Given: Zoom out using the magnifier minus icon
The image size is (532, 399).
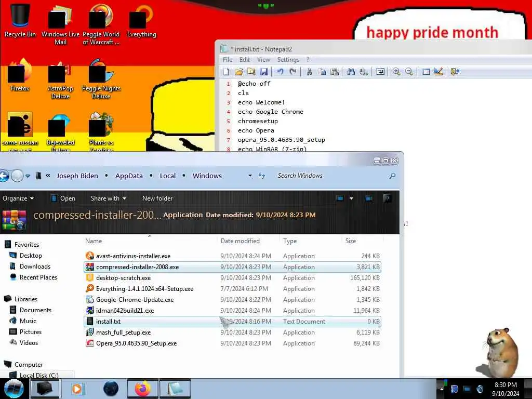Looking at the screenshot, I should pos(409,72).
